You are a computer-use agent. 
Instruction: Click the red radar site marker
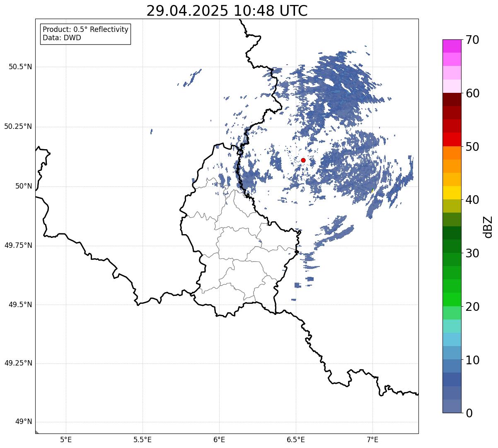click(303, 160)
